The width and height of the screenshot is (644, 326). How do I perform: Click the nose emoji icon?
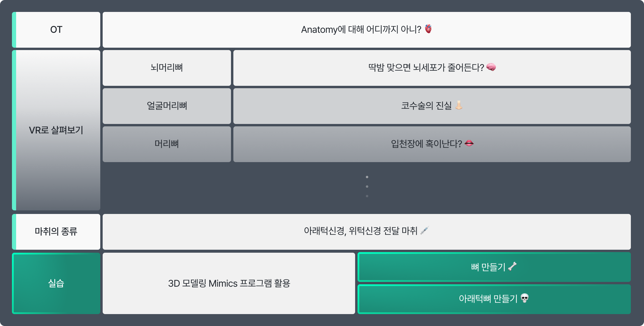(x=459, y=105)
